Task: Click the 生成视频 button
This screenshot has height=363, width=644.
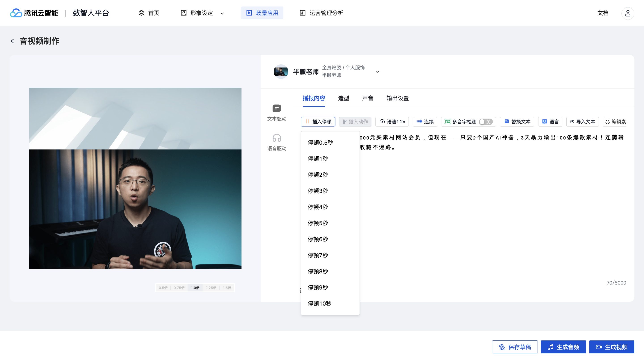Action: pyautogui.click(x=612, y=347)
